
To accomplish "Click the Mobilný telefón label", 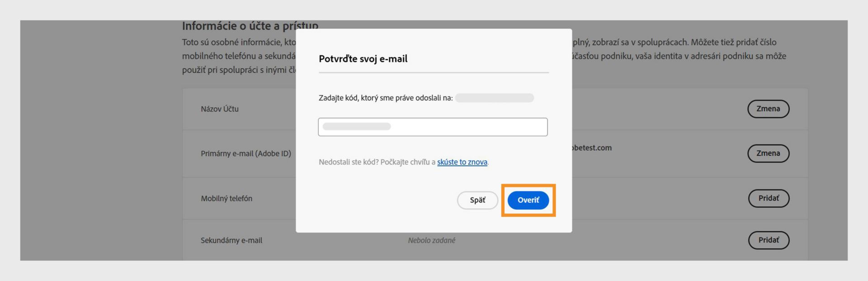I will tap(226, 198).
